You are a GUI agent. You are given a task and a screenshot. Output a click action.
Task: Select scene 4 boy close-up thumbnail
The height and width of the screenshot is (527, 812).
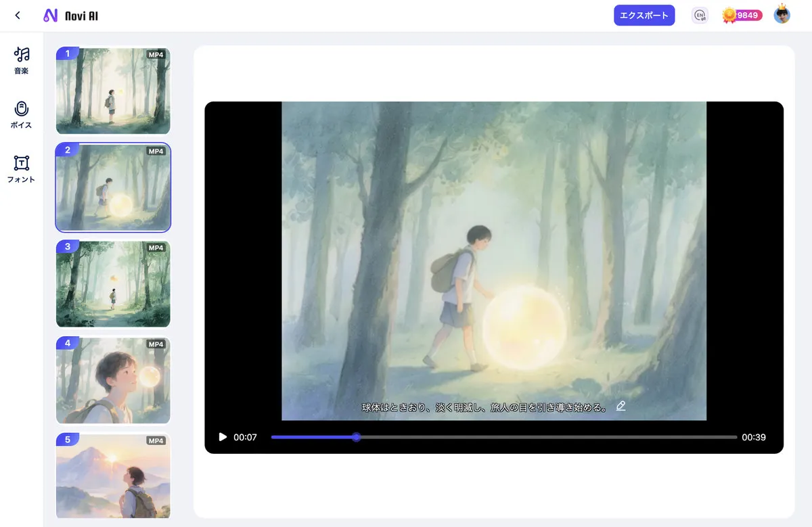pyautogui.click(x=113, y=380)
